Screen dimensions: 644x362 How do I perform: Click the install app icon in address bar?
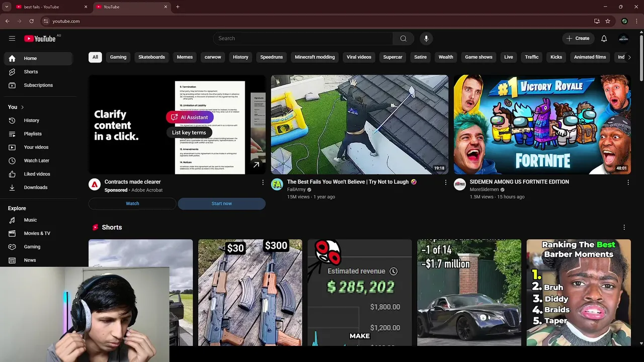point(597,21)
